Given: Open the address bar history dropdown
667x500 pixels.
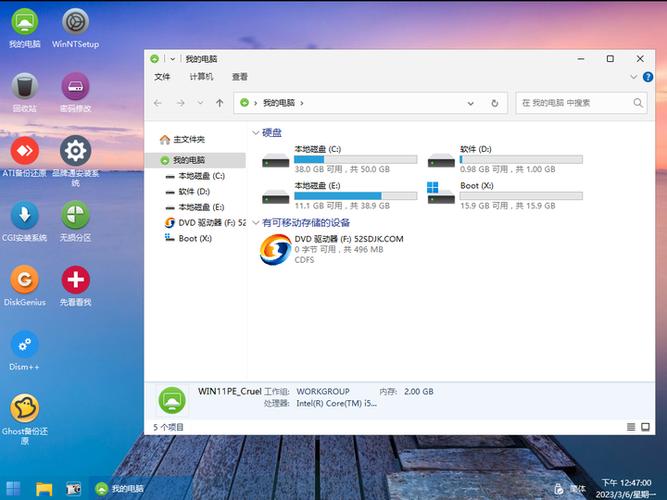Looking at the screenshot, I should [470, 103].
